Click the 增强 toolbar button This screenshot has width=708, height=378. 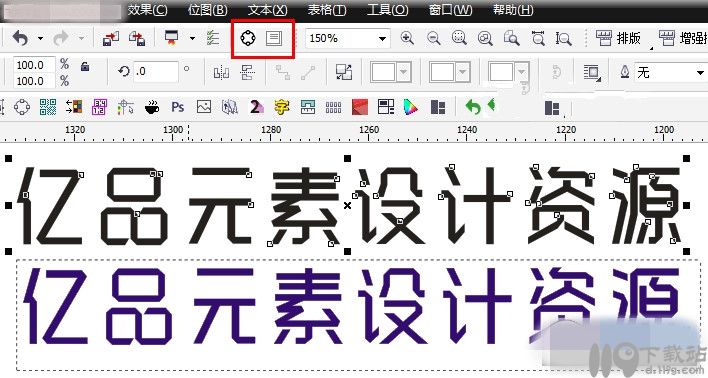(683, 38)
